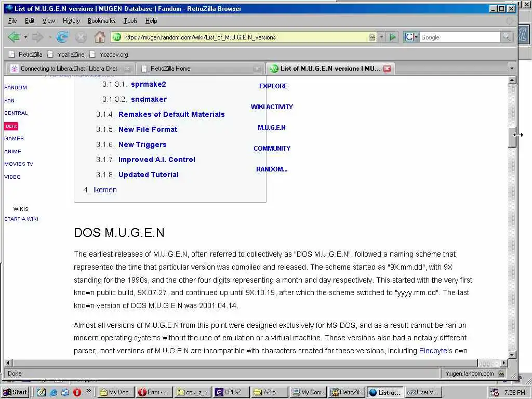
Task: Launch Internet Explorer from quick launch
Action: (54, 392)
